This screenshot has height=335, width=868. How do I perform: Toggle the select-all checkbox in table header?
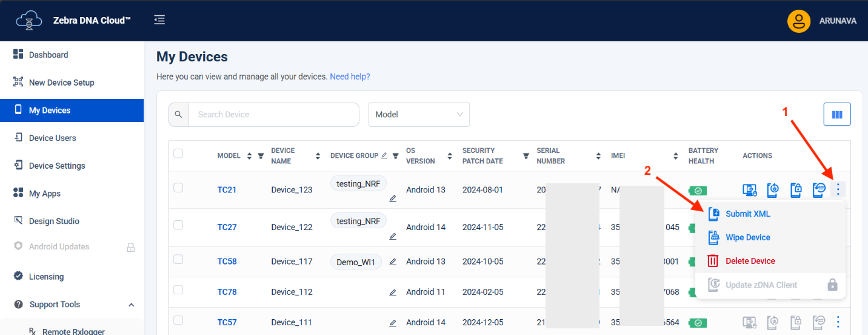click(178, 154)
